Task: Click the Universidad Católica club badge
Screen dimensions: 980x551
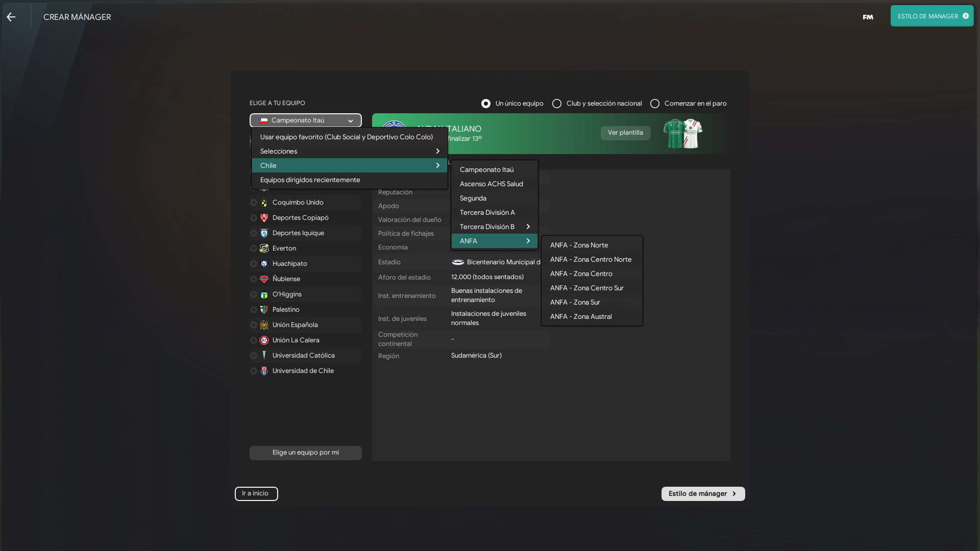Action: 264,356
